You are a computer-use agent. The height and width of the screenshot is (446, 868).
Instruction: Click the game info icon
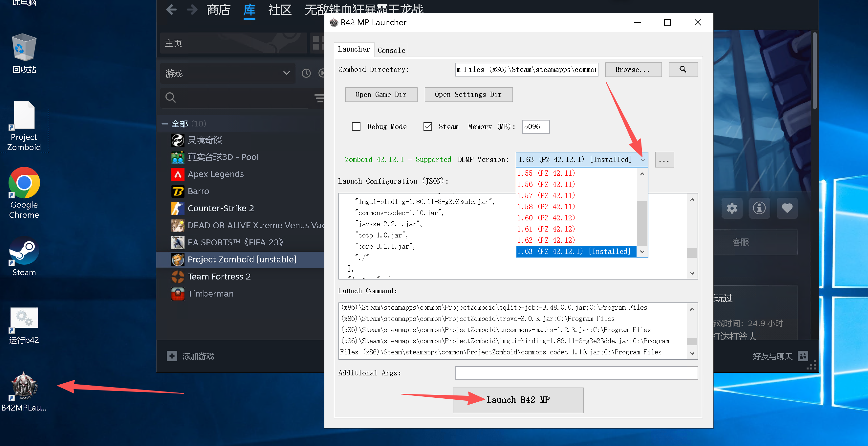click(759, 208)
